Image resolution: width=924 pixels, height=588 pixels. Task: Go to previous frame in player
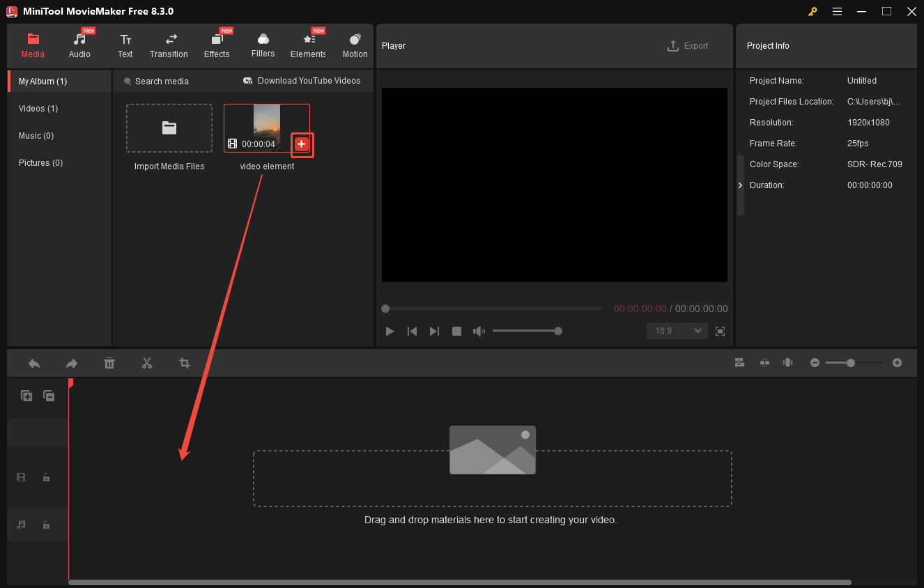coord(412,331)
